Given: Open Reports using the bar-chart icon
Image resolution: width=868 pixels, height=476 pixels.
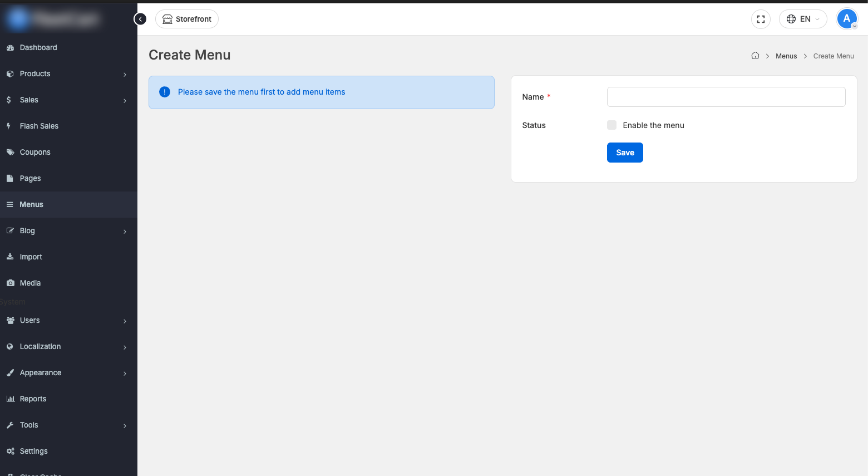Looking at the screenshot, I should [9, 398].
